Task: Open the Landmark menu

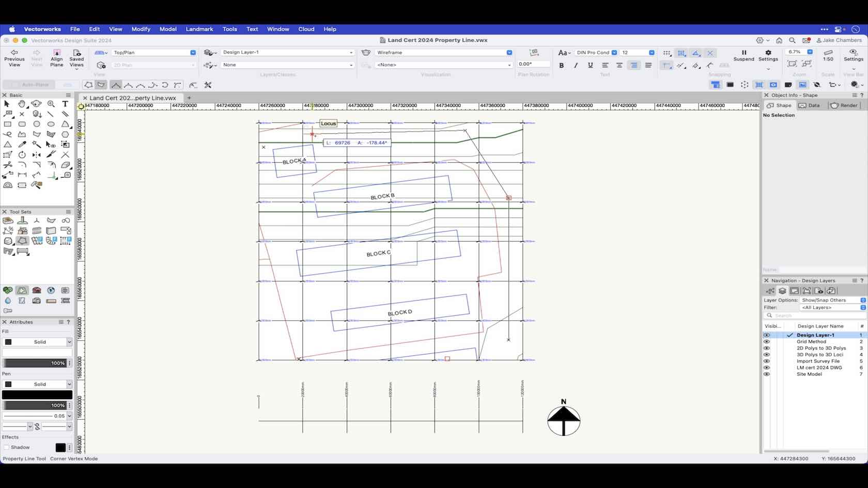Action: [x=199, y=29]
